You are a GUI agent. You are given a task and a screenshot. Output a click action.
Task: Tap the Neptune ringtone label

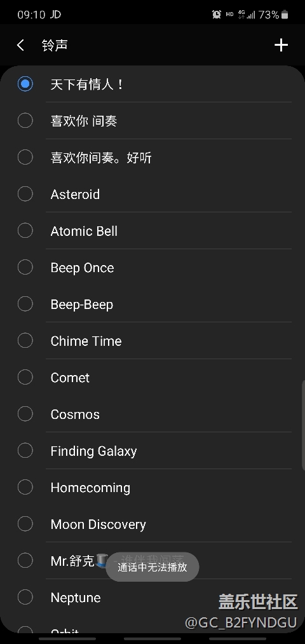(x=76, y=597)
